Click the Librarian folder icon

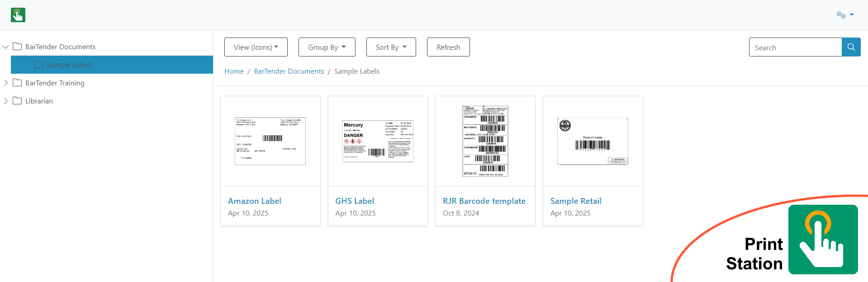pyautogui.click(x=17, y=101)
